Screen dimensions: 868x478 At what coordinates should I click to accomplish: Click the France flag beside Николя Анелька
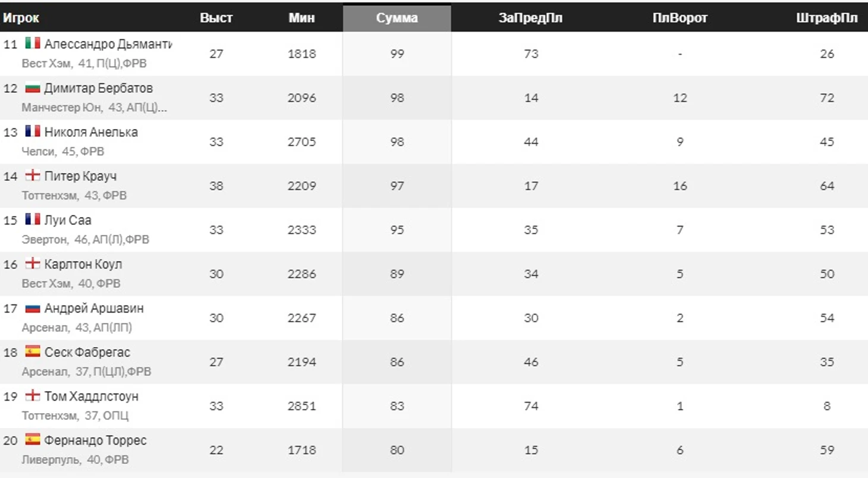pos(33,132)
